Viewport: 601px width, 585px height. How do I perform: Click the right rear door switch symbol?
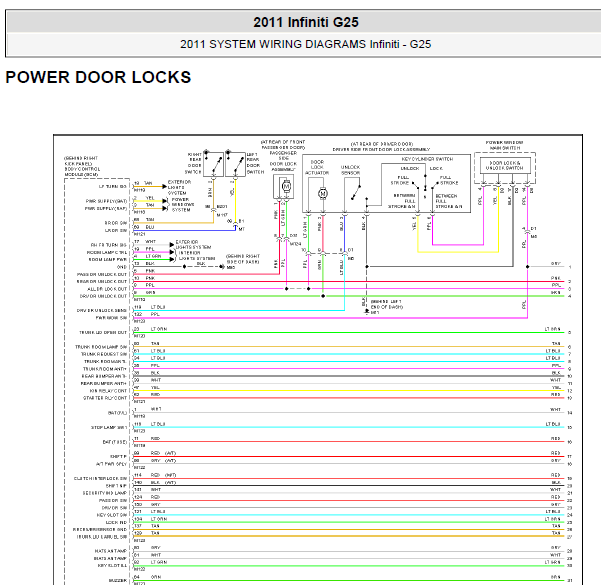[213, 164]
